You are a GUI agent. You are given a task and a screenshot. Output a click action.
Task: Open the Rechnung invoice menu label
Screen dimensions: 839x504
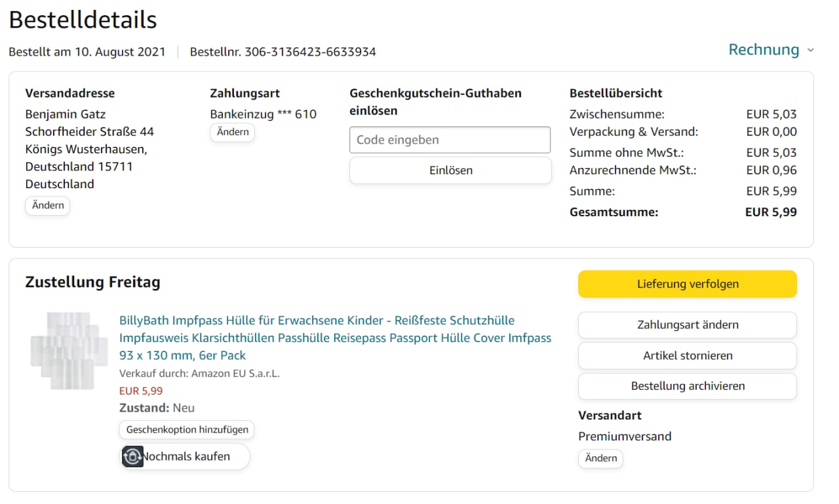pyautogui.click(x=764, y=50)
